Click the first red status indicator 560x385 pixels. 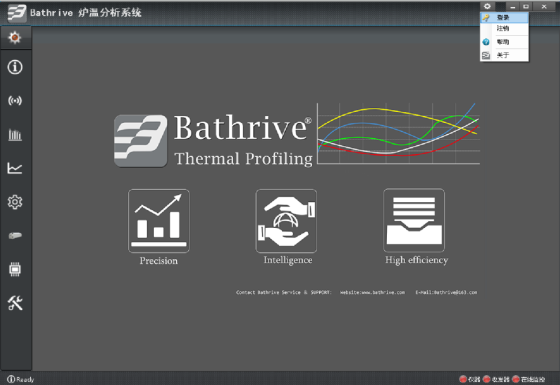[463, 379]
